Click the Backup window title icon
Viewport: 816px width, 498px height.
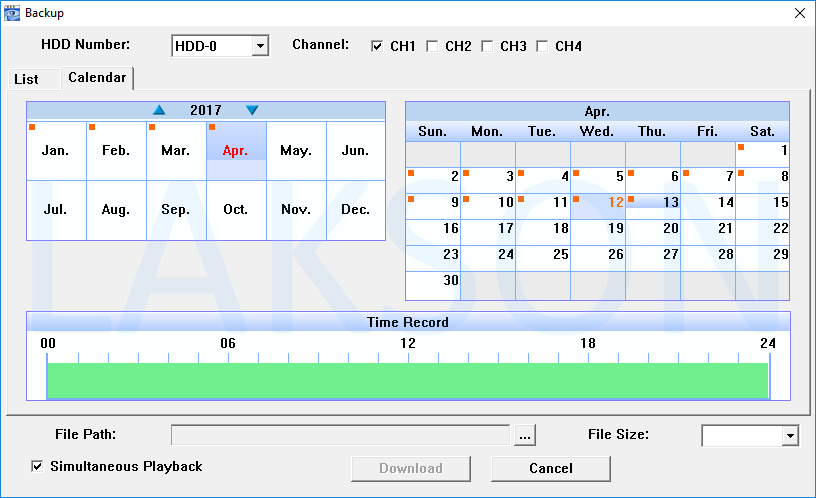12,13
